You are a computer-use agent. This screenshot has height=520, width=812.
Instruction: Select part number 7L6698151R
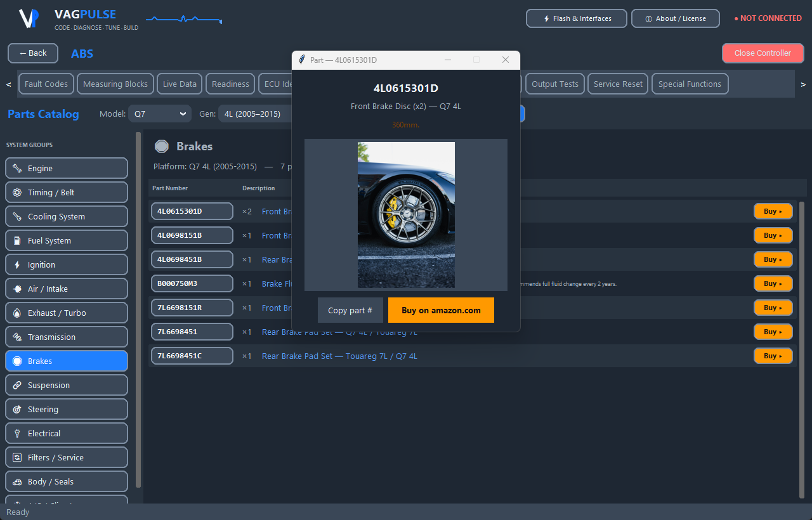(192, 308)
